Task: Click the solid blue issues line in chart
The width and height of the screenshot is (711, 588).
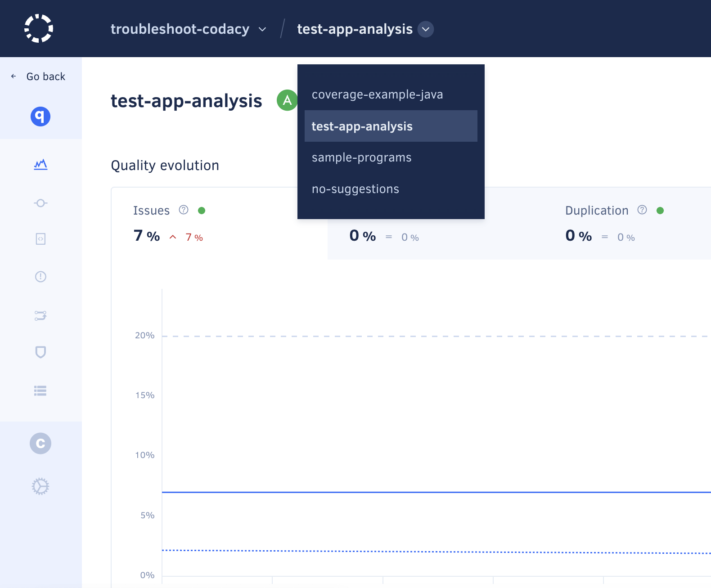Action: tap(436, 492)
